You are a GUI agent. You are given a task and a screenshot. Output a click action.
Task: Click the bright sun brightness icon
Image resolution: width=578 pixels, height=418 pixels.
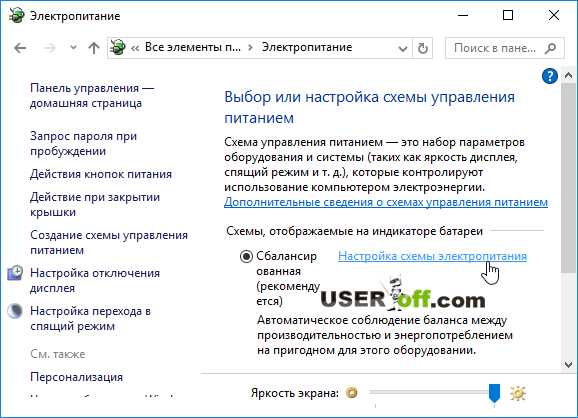pos(518,393)
